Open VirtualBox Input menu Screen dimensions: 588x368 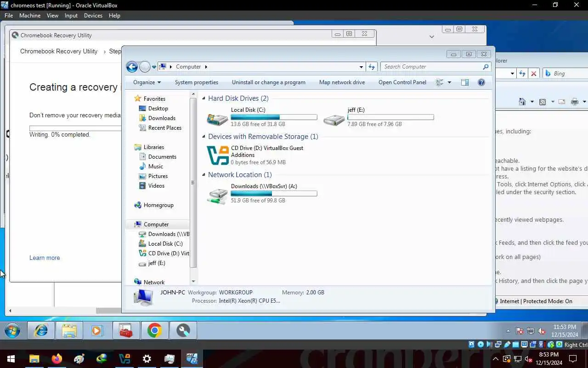coord(71,15)
